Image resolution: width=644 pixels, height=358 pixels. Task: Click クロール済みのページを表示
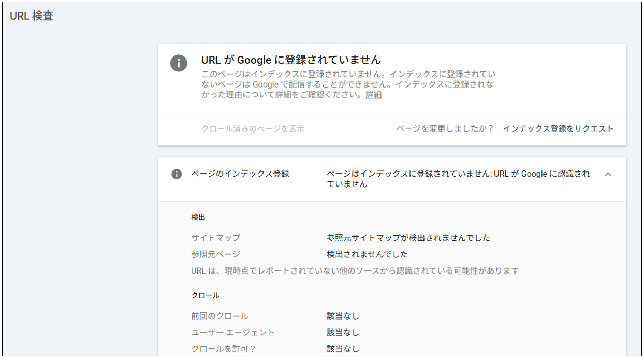[x=253, y=128]
